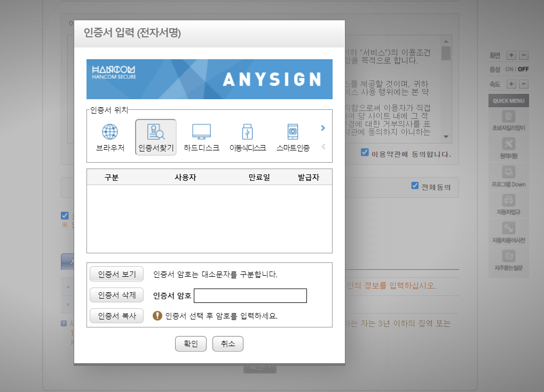The height and width of the screenshot is (392, 544).
Task: Click the terms box scrollbar down arrow
Action: pos(446,137)
